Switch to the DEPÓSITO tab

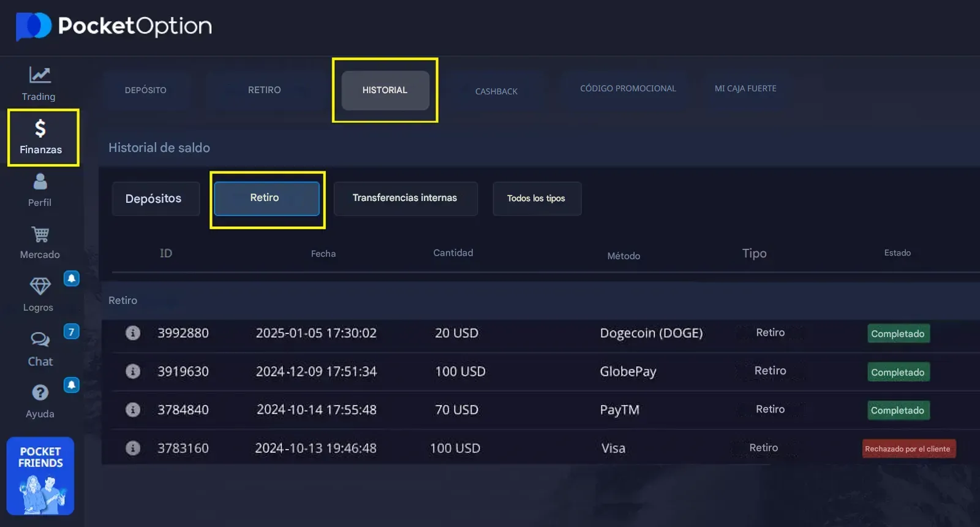point(146,90)
